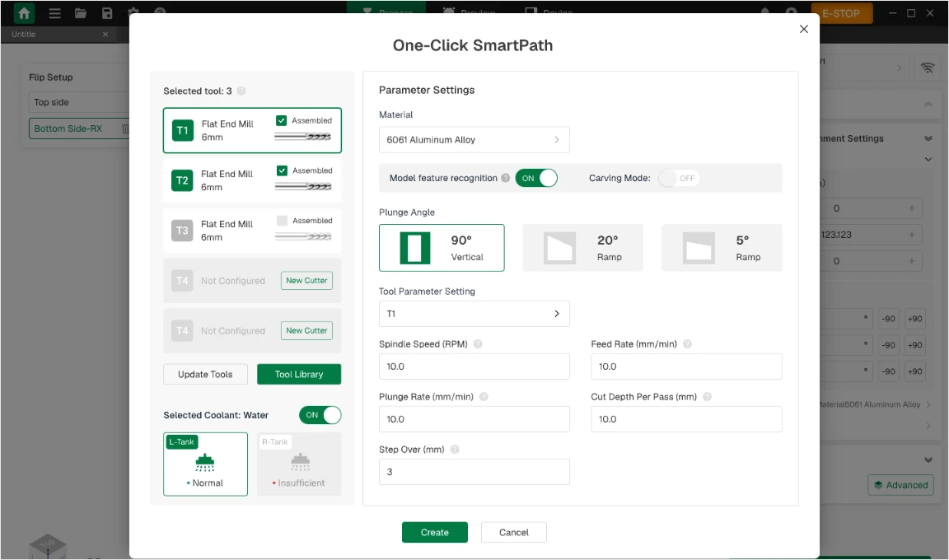Screen dimensions: 949x560
Task: Click the grey T3 tool badge
Action: (182, 231)
